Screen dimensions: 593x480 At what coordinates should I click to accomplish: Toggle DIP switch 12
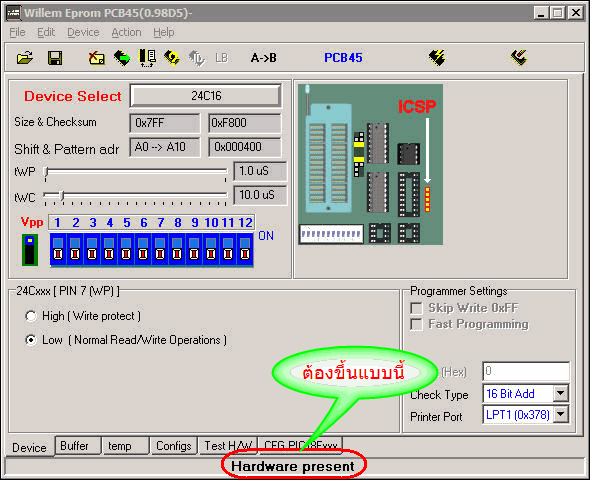245,249
